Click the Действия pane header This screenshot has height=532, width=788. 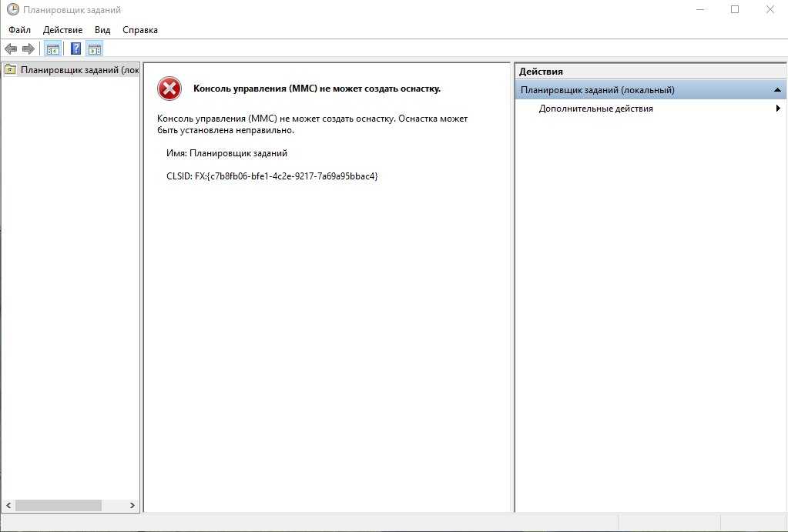[x=650, y=72]
